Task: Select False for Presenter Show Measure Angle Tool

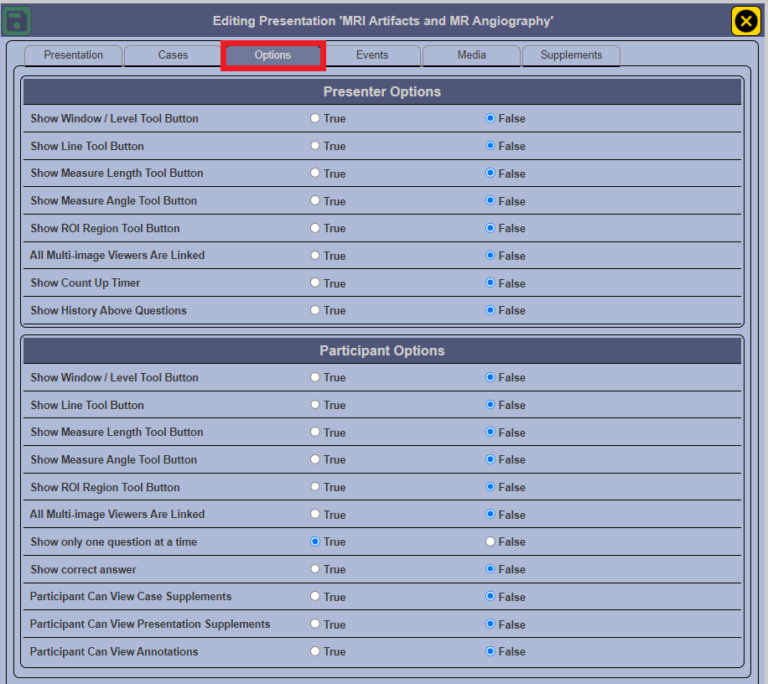Action: coord(490,201)
